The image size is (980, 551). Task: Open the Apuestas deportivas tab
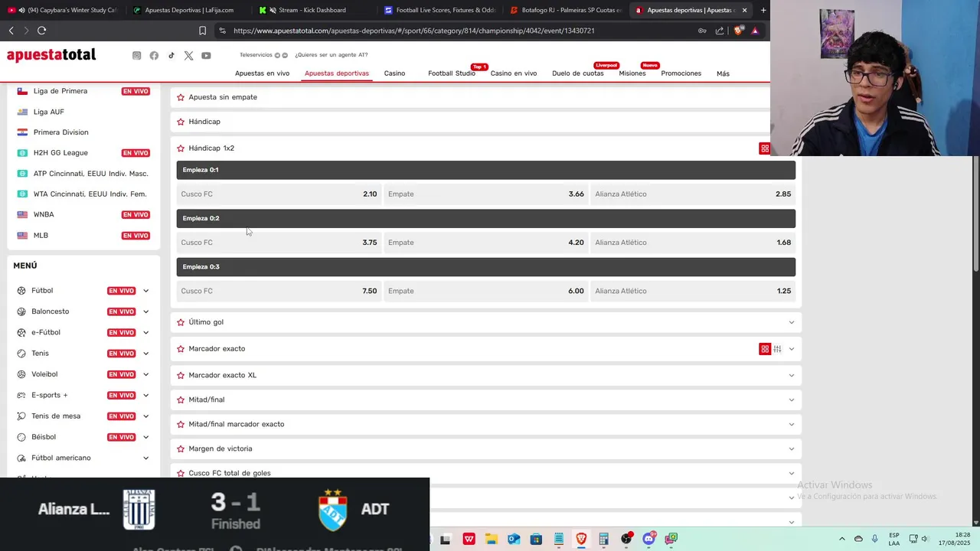(x=337, y=73)
